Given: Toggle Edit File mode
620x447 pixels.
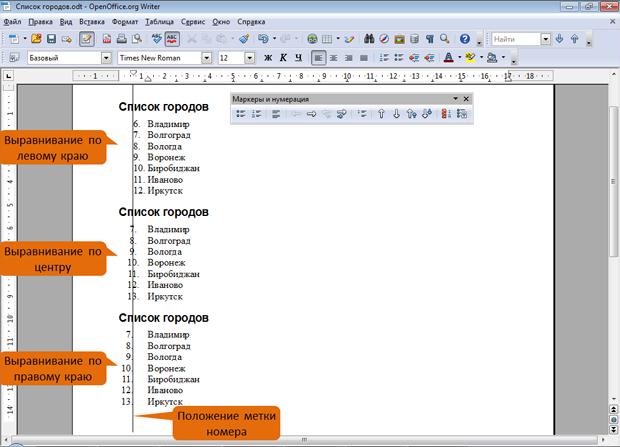Looking at the screenshot, I should click(87, 39).
